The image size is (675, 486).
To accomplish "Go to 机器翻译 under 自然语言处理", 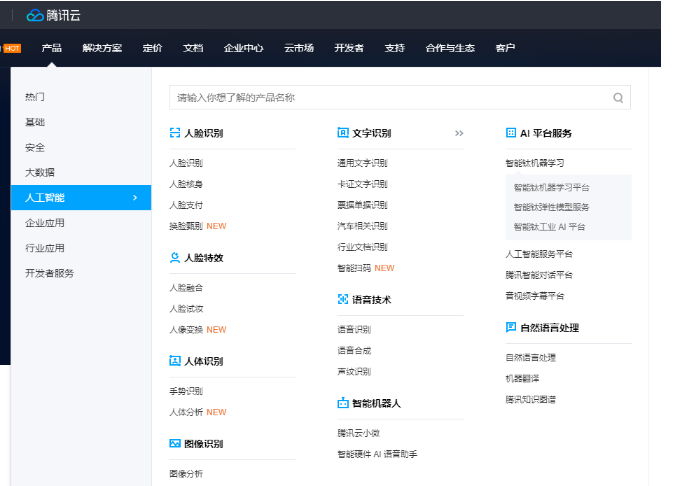I will pos(522,378).
